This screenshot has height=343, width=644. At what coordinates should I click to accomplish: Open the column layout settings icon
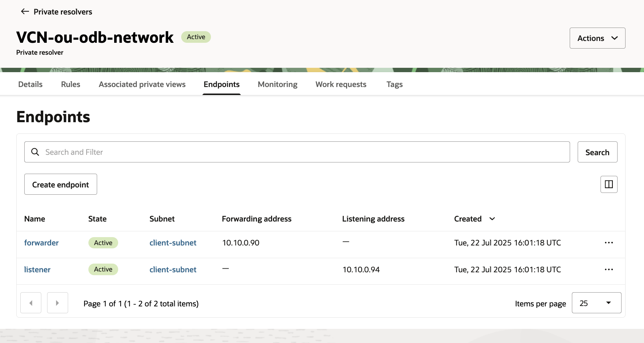[x=609, y=185]
